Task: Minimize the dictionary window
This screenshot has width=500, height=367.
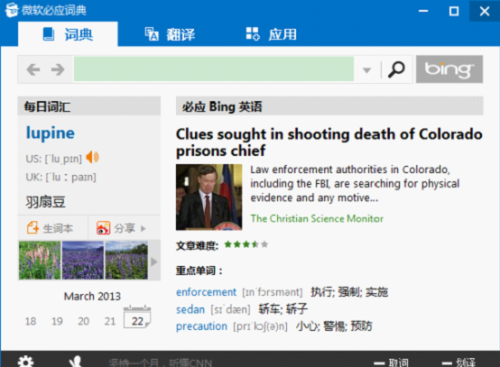Action: (x=423, y=11)
